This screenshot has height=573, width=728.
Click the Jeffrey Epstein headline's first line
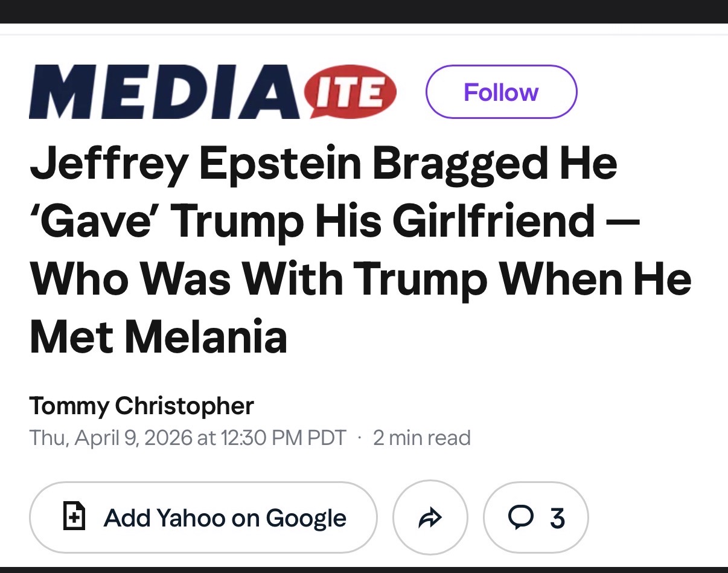323,164
